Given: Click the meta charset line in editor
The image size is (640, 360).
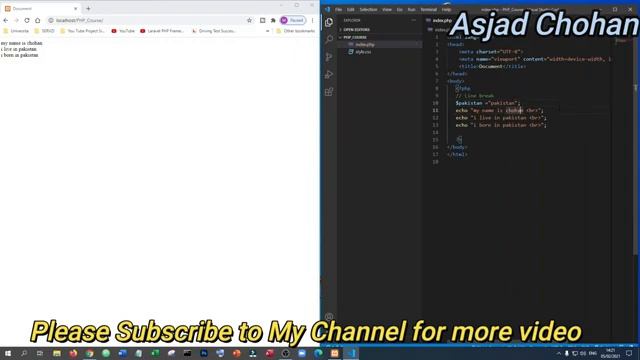Looking at the screenshot, I should coord(491,52).
